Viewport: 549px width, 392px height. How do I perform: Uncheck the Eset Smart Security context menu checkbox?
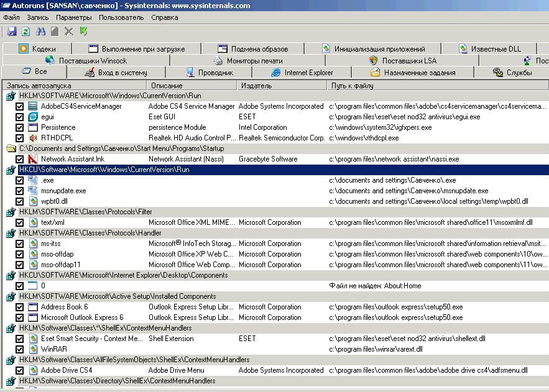[20, 339]
